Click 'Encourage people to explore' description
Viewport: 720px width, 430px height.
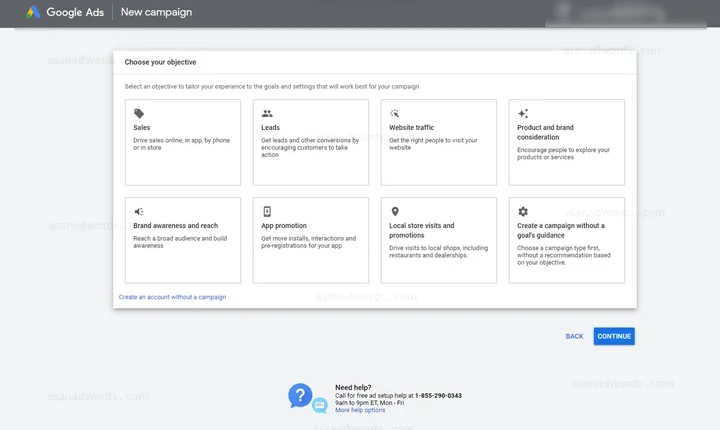pyautogui.click(x=563, y=153)
